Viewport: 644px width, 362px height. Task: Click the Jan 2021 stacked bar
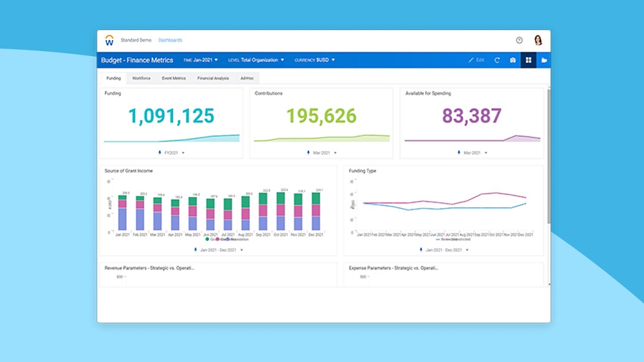coord(122,213)
